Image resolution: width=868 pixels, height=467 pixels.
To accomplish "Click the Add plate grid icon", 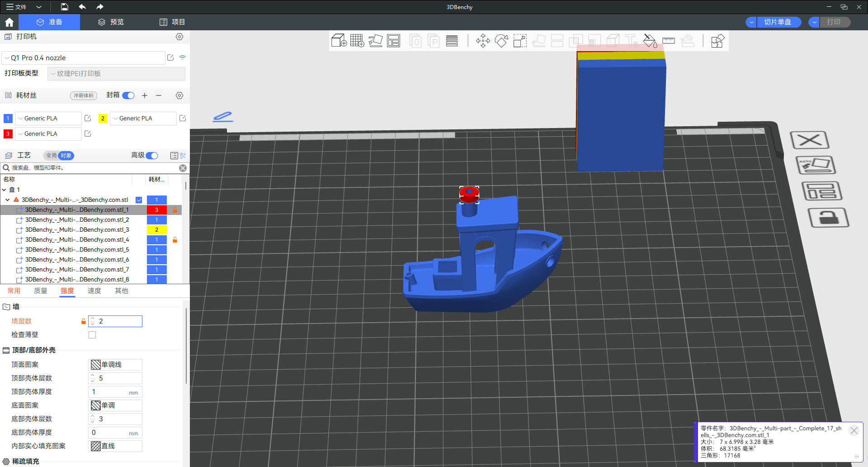I will [x=357, y=41].
